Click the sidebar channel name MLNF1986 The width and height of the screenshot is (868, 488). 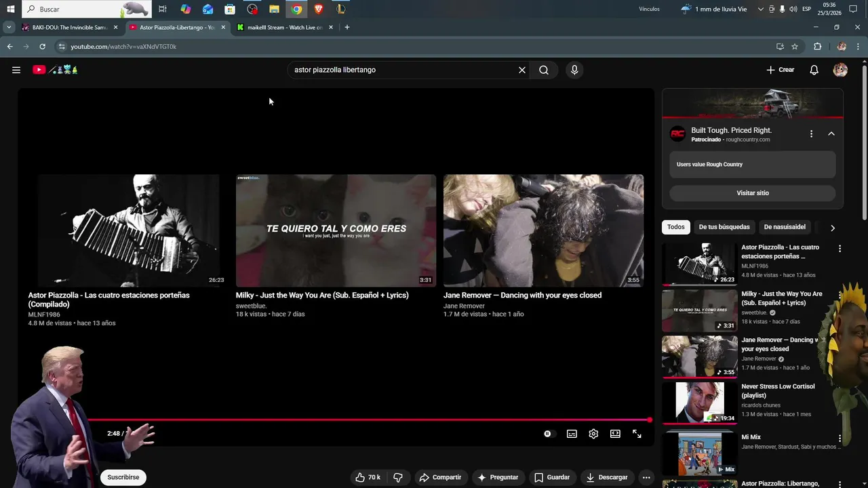pos(755,266)
